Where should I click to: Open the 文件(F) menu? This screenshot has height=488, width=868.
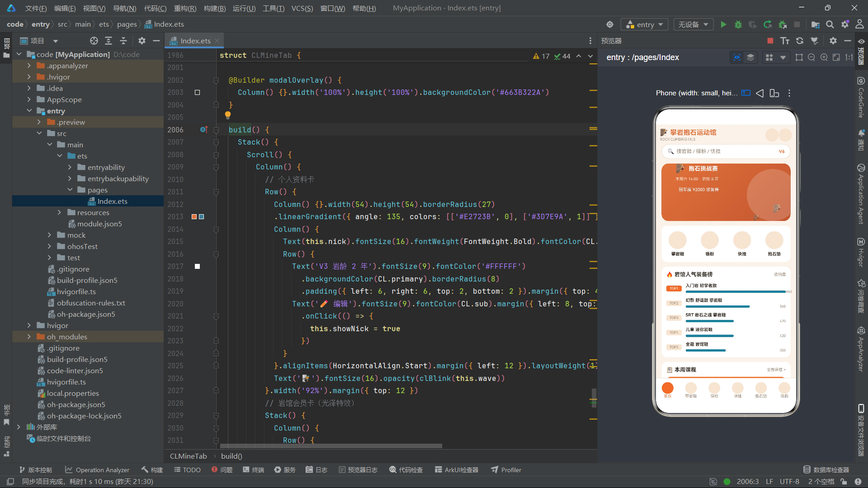[x=36, y=8]
